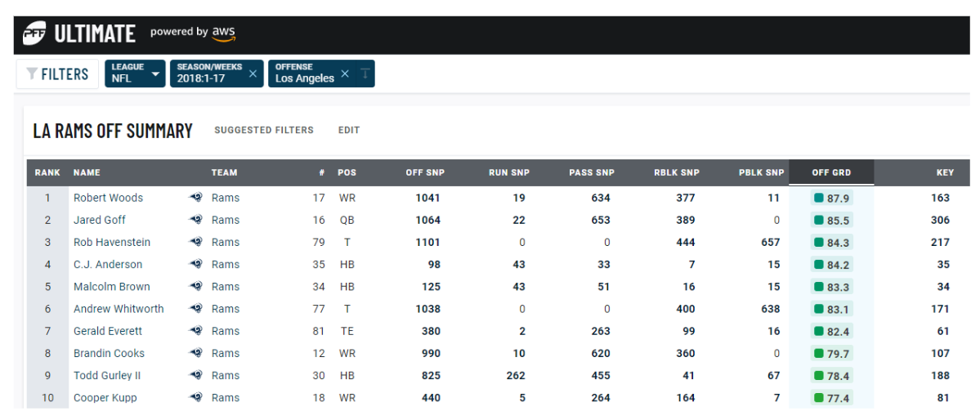Click Gerald Everett's TE position cell
980x420 pixels.
tap(347, 331)
